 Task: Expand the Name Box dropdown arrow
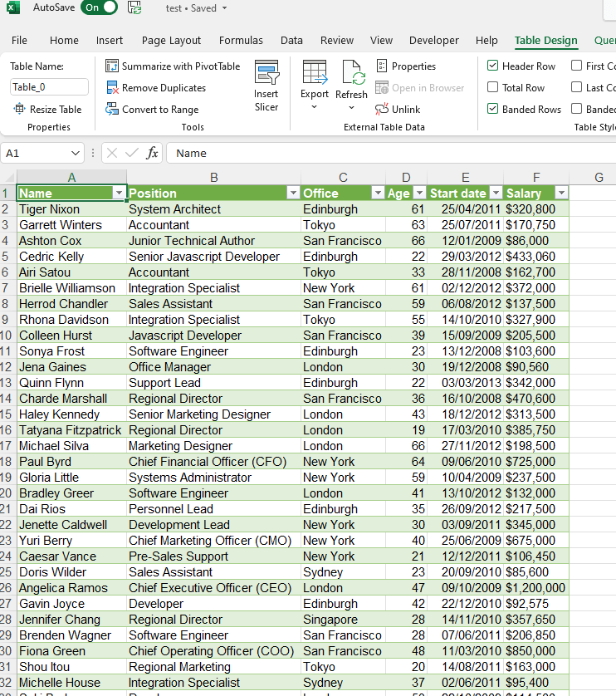76,153
